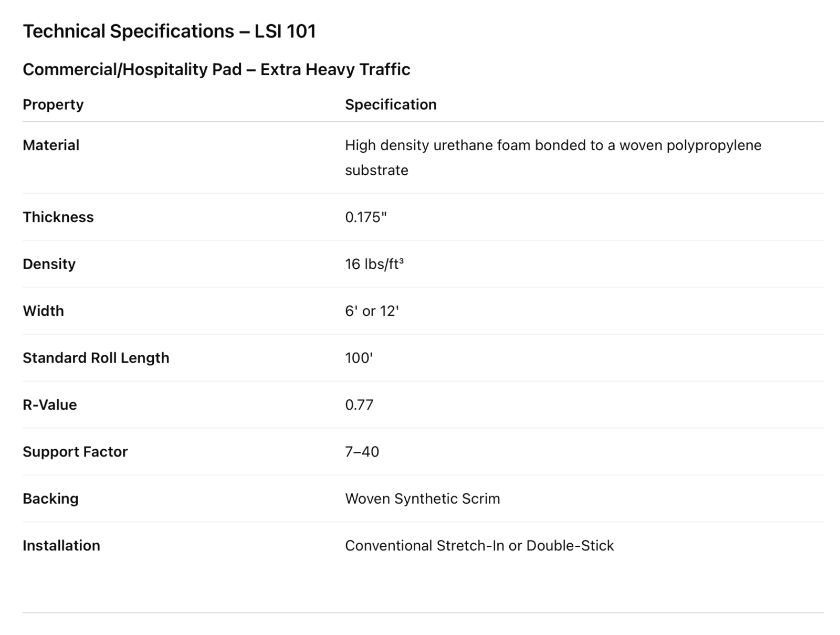Select the Material row label
The image size is (840, 635).
coord(51,145)
